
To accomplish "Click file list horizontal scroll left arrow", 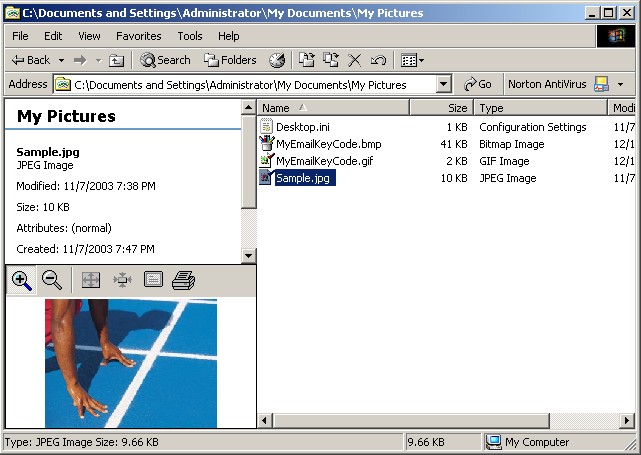I will 265,420.
